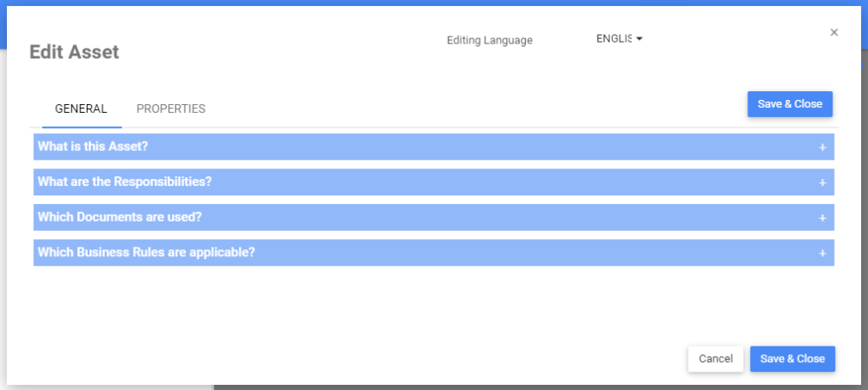Open the PROPERTIES tab
The height and width of the screenshot is (390, 868).
pyautogui.click(x=171, y=109)
